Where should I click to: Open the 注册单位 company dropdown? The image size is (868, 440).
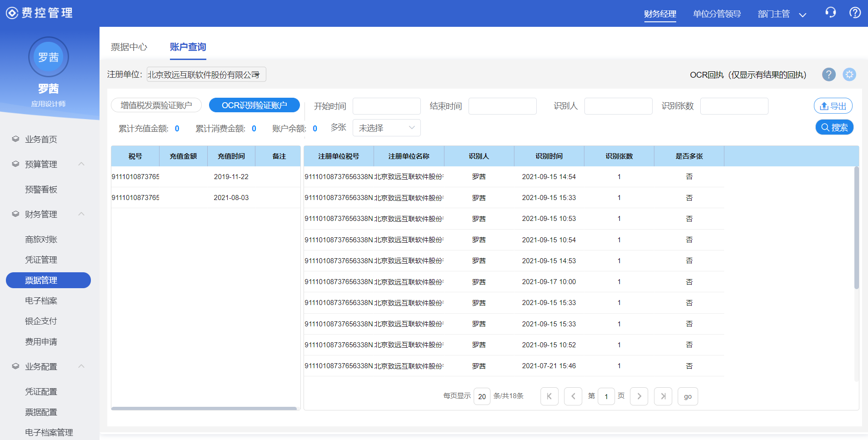click(x=206, y=75)
